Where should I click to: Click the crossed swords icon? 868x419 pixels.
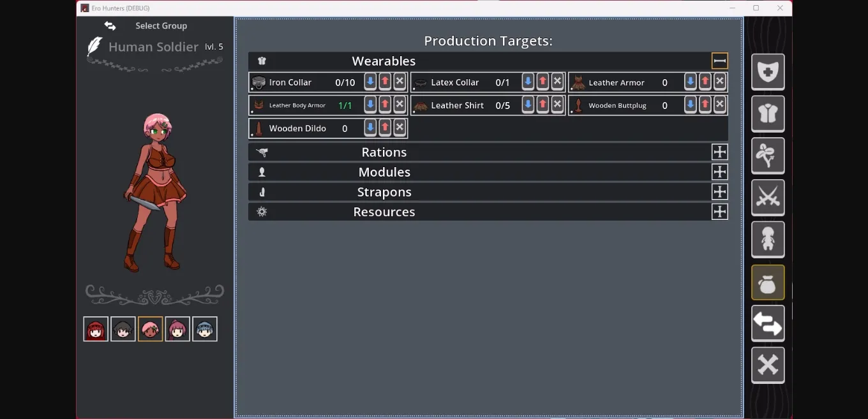pyautogui.click(x=767, y=198)
